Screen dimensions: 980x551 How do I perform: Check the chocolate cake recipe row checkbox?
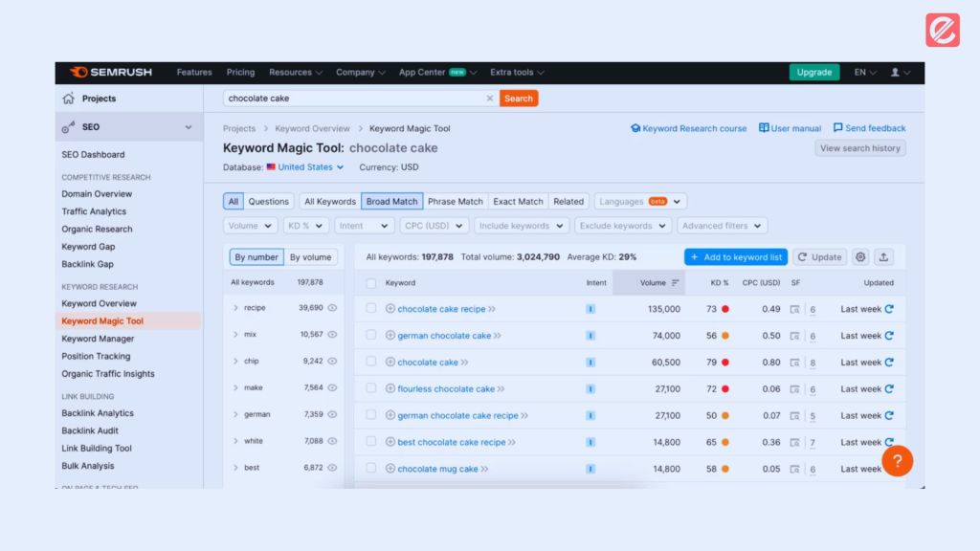tap(370, 308)
